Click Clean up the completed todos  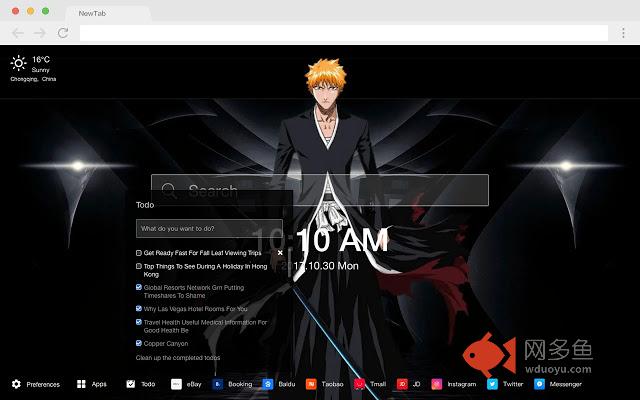[178, 358]
